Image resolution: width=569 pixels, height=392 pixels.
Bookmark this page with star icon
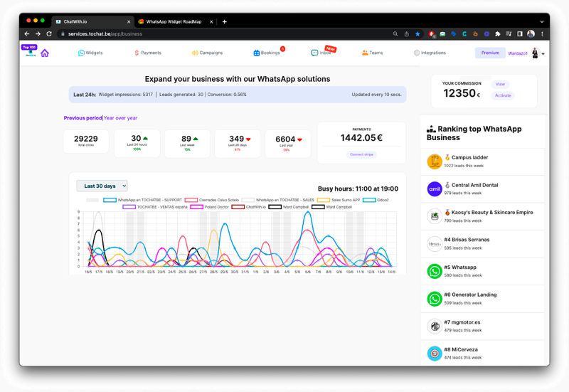tap(418, 33)
